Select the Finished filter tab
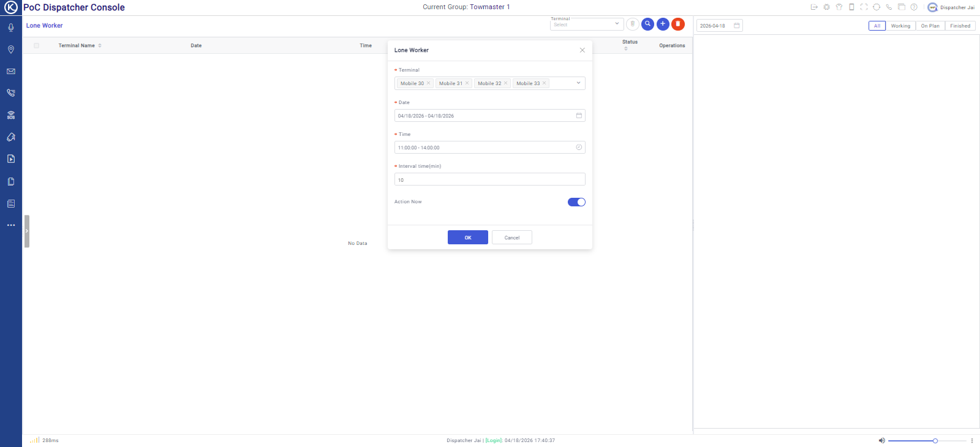Viewport: 980px width, 447px height. [960, 26]
